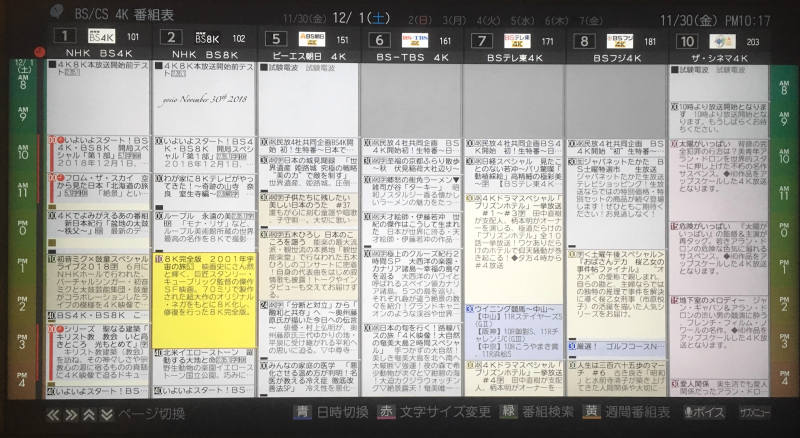The image size is (800, 438).
Task: Select 太陽がいっぱい 背徳の完全犯罪 program
Action: [719, 180]
